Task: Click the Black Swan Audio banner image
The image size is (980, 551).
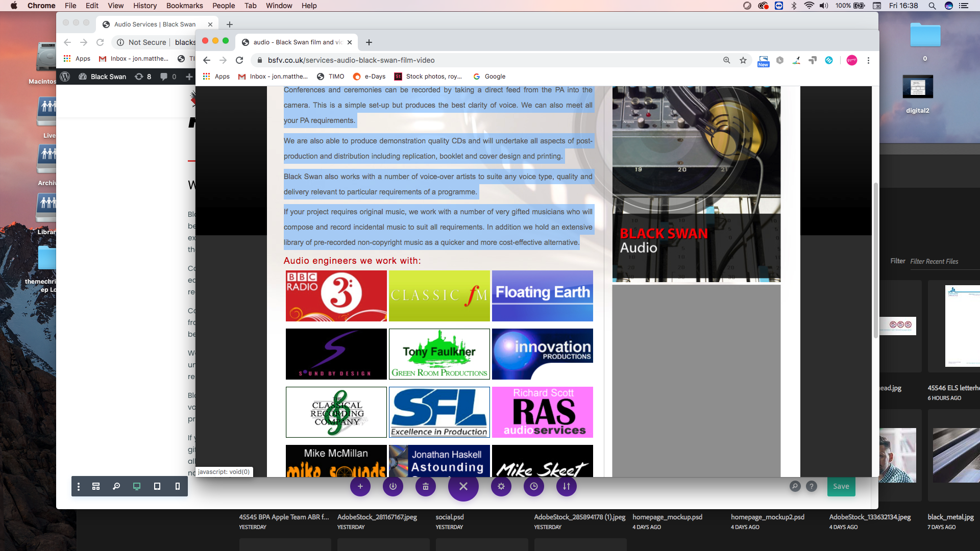Action: coord(696,184)
